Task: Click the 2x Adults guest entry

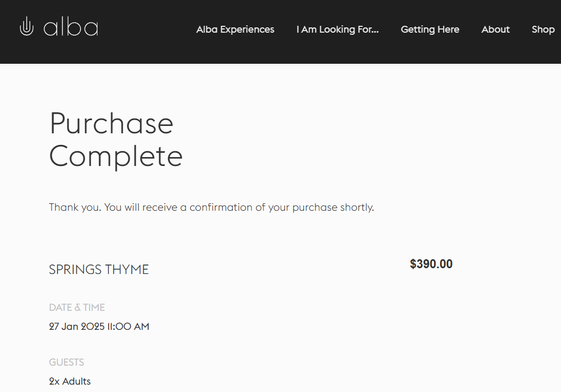Action: (70, 381)
